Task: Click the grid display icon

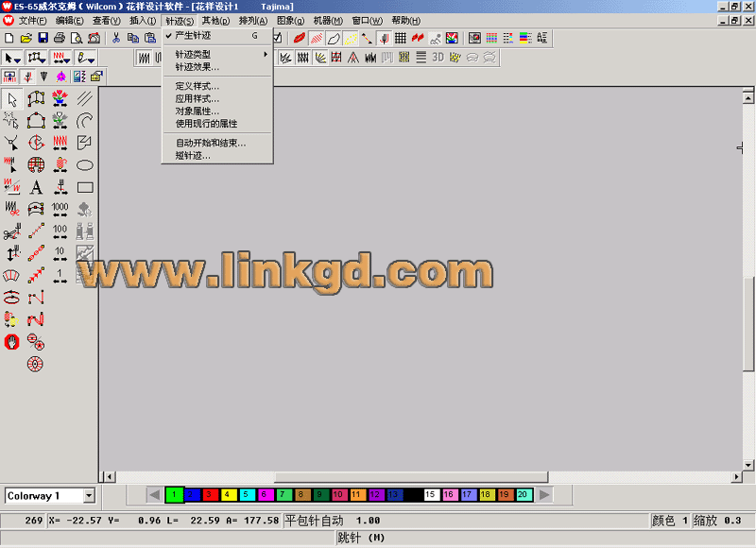Action: [x=400, y=38]
